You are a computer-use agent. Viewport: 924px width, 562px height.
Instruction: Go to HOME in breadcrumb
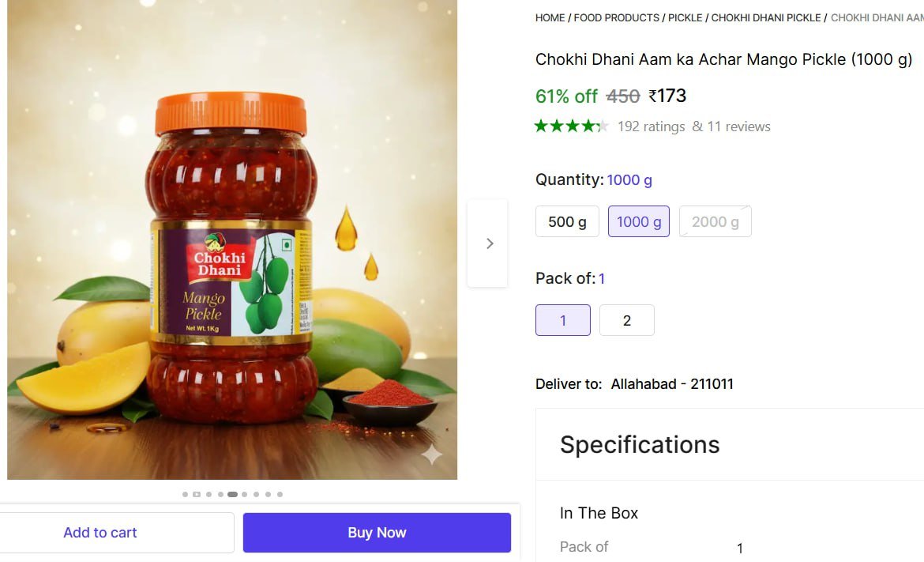pos(550,17)
